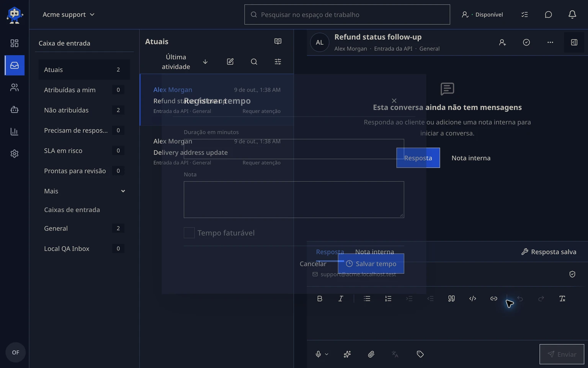Viewport: 588px width, 368px height.
Task: Click the attachment paperclip icon
Action: click(371, 354)
